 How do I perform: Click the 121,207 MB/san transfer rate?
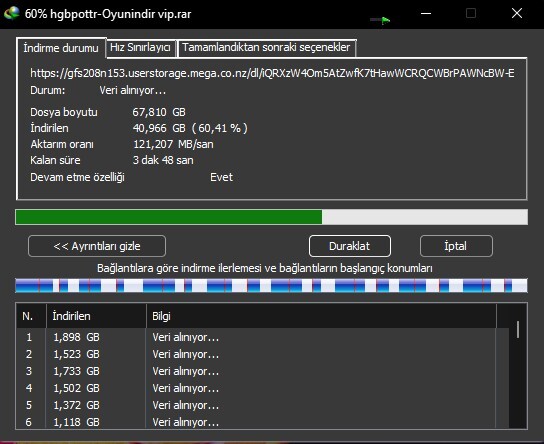point(173,144)
